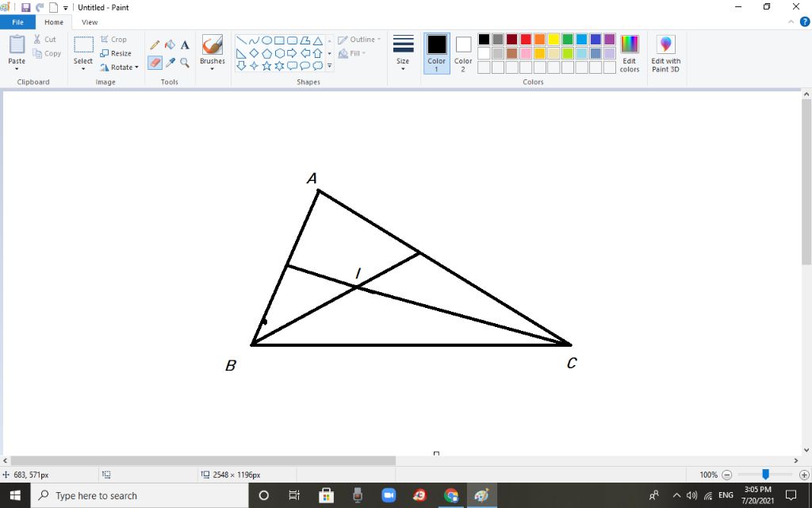Open Microsoft Store from the taskbar
812x508 pixels.
click(x=326, y=495)
